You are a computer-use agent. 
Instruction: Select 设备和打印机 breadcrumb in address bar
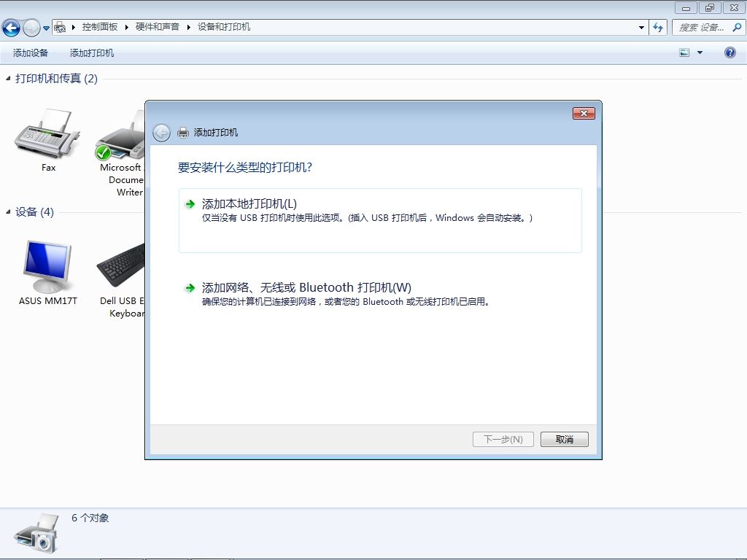[224, 27]
